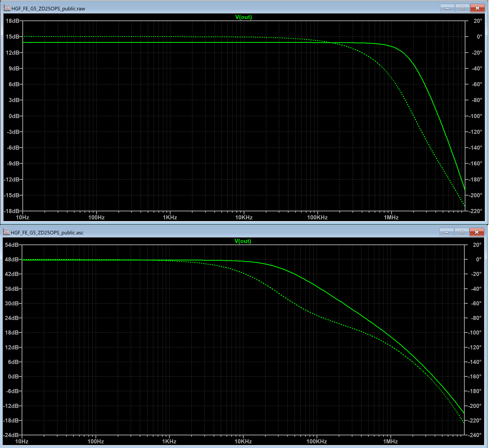Click the 0dB axis label in the .asc plot
The height and width of the screenshot is (448, 489).
13,377
